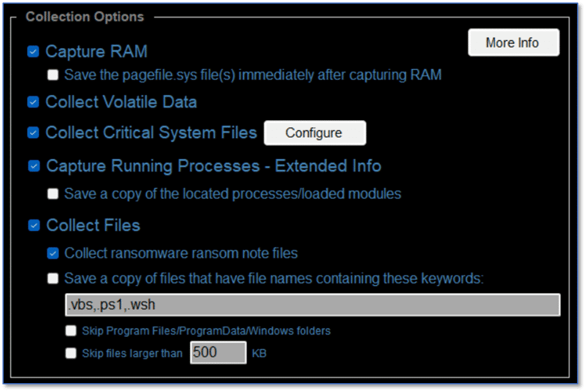Click the 'Collect Volatile Data' label text
The image size is (586, 392).
coord(121,102)
